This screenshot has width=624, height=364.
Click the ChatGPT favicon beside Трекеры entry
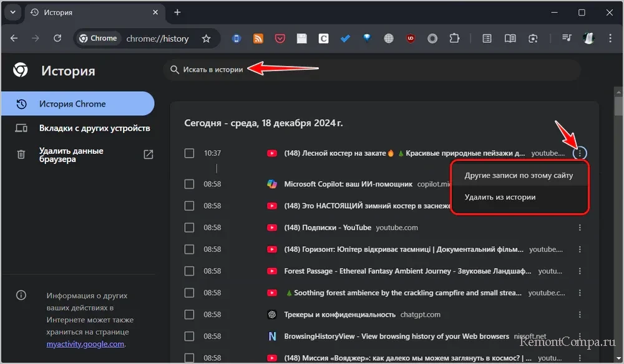tap(272, 314)
